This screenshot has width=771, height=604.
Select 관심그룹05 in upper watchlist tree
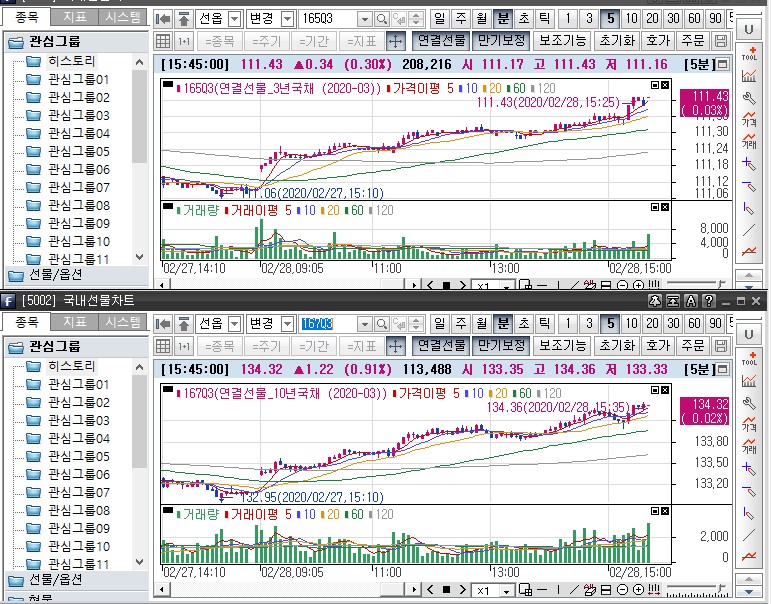tap(78, 152)
